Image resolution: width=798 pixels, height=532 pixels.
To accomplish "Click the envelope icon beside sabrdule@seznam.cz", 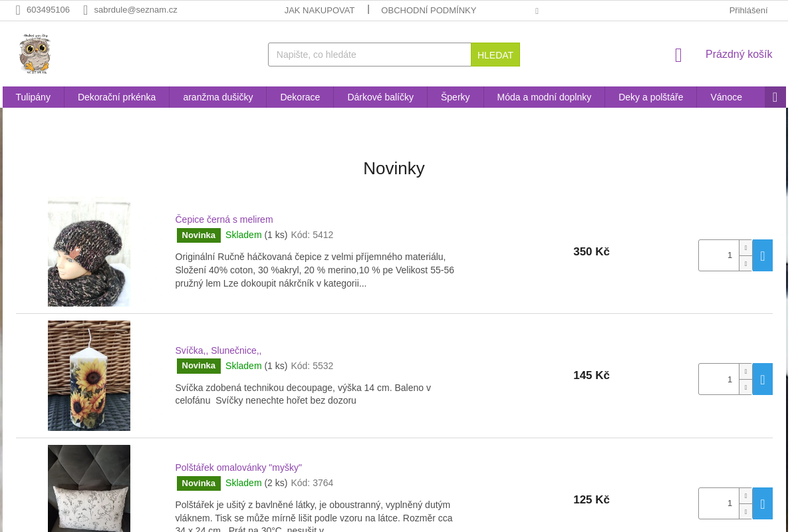I will (x=86, y=10).
